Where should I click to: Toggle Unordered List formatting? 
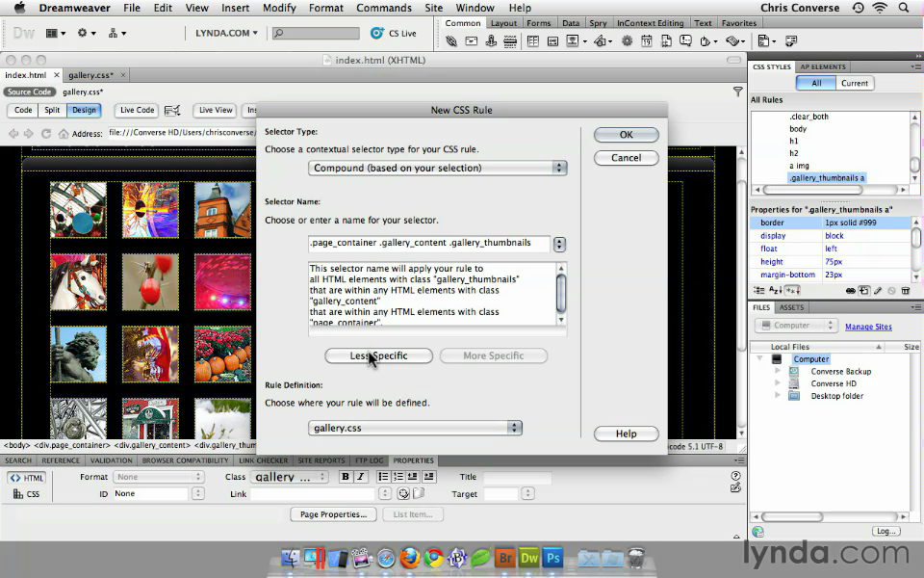tap(383, 477)
